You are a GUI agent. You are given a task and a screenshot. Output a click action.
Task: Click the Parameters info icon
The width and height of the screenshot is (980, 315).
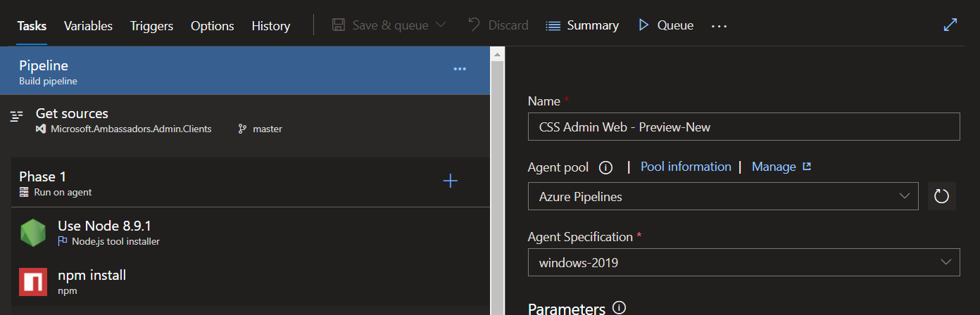(620, 308)
